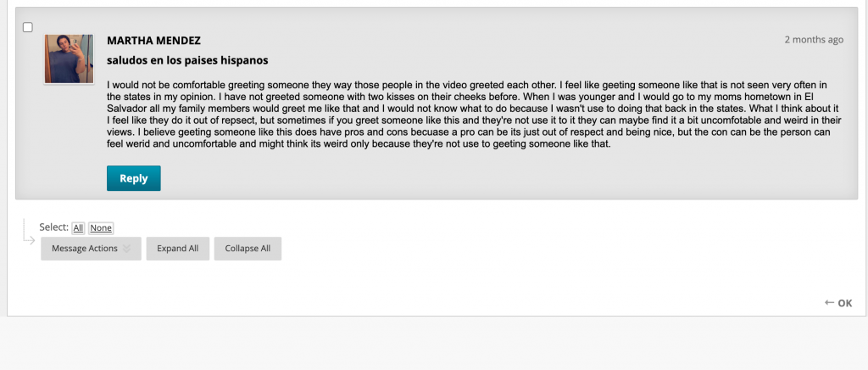Click the chevron on Message Actions
This screenshot has height=370, width=868.
127,249
